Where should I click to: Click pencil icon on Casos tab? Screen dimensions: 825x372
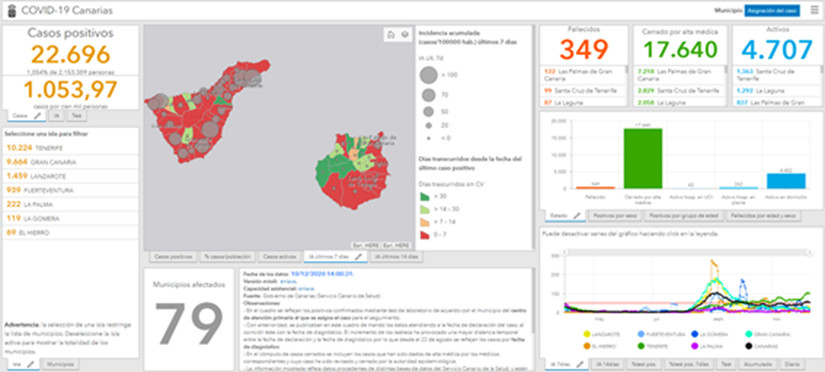[x=36, y=115]
